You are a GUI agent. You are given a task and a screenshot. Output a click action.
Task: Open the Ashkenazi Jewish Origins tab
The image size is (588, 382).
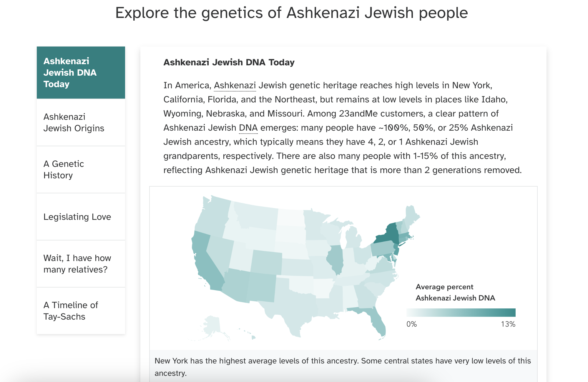tap(81, 122)
